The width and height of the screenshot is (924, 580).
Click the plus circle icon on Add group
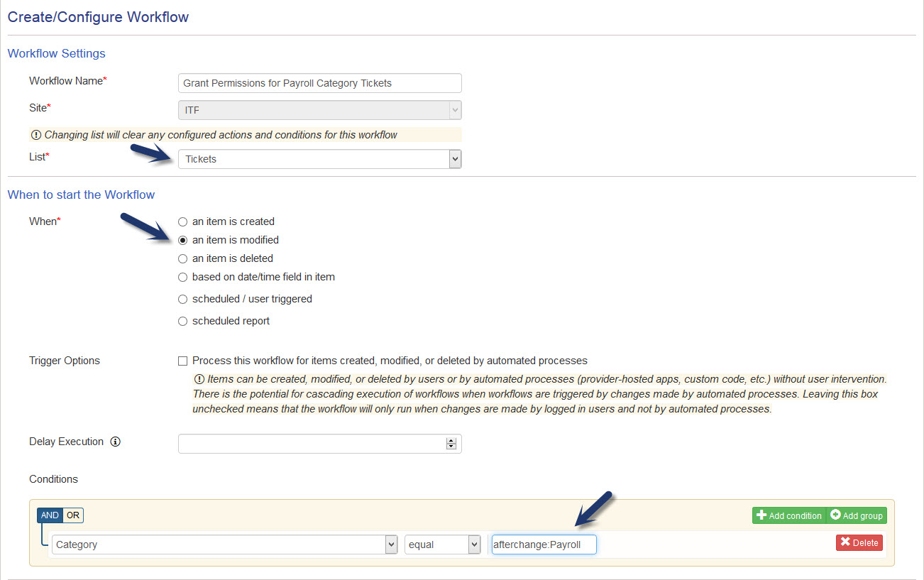pos(835,515)
